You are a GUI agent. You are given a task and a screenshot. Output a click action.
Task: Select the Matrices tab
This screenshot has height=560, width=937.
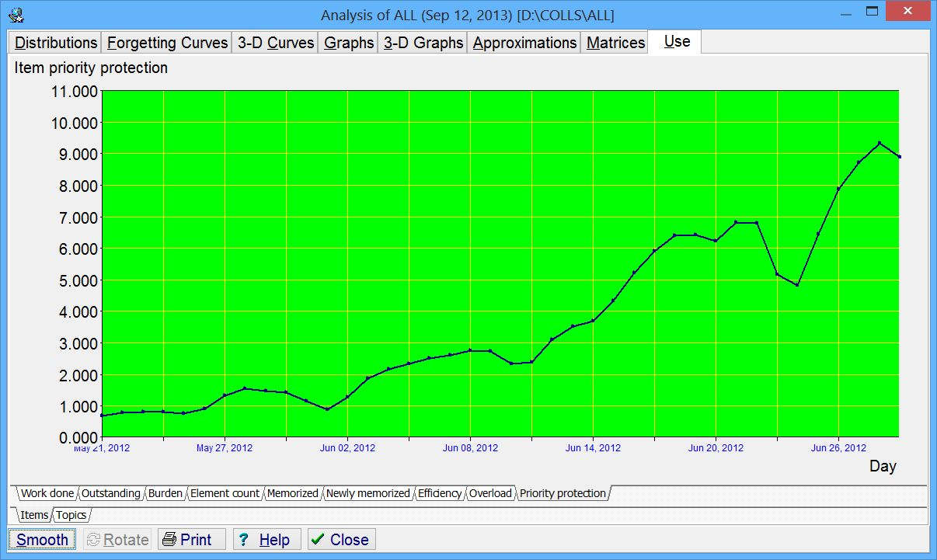615,43
